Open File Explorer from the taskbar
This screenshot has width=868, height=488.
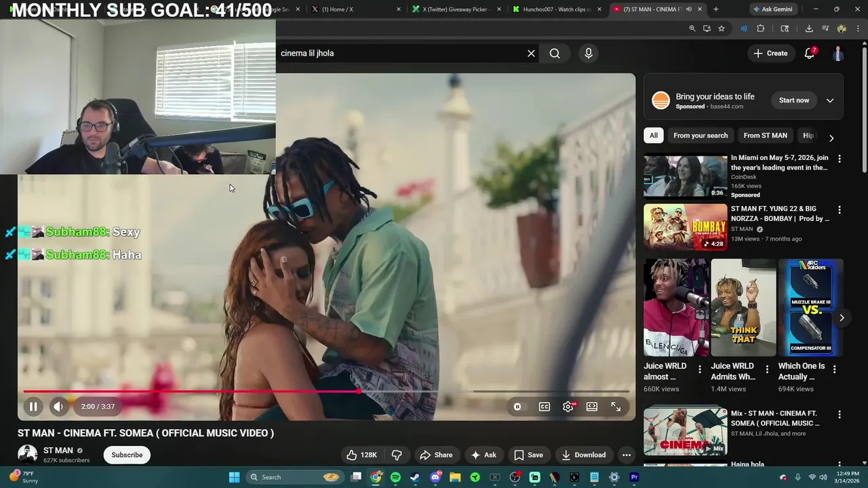[x=455, y=477]
